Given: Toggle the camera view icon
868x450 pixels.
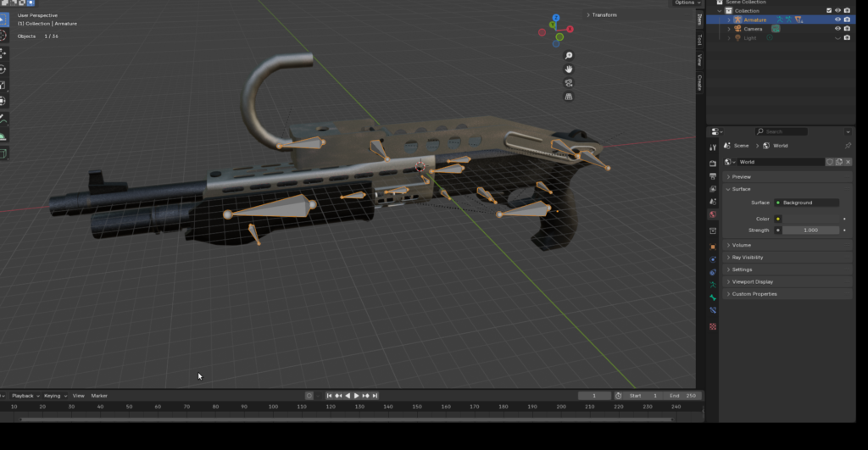Looking at the screenshot, I should tap(569, 83).
